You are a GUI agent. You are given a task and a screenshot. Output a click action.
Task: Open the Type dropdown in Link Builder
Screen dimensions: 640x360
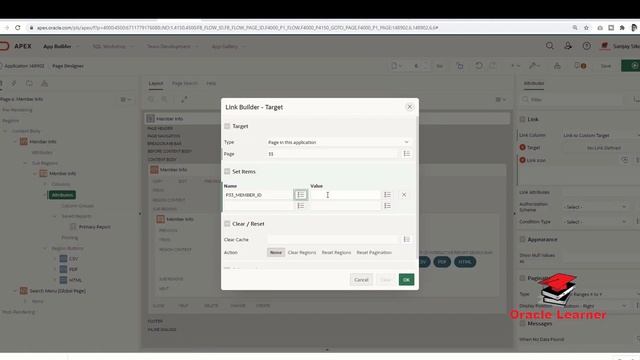(338, 142)
